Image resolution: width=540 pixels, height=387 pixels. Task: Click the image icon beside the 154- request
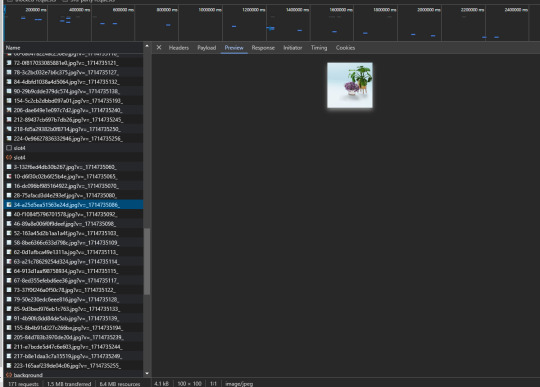pos(9,101)
